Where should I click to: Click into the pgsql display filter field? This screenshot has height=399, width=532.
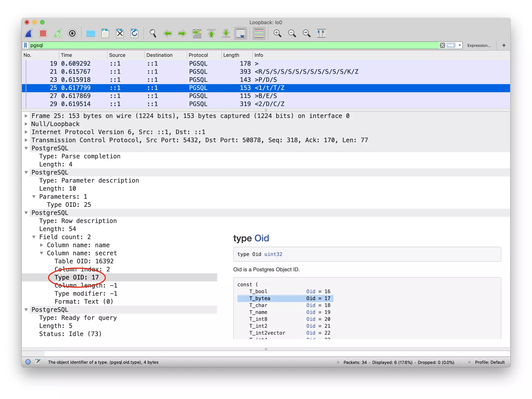pos(233,45)
